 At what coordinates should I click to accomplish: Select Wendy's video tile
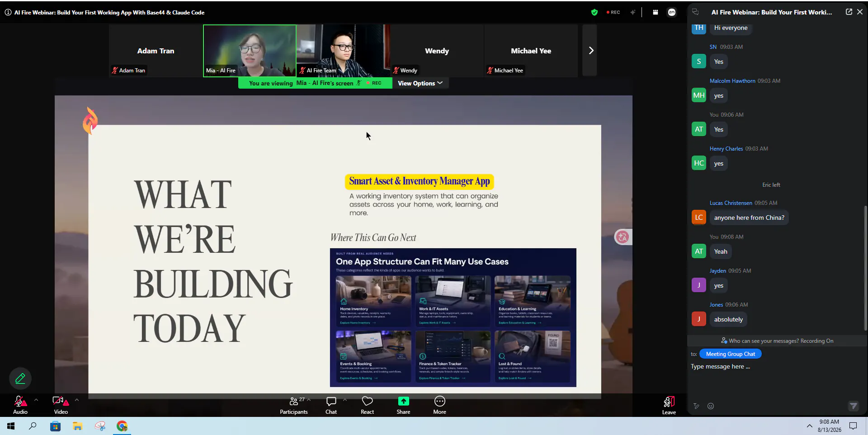[x=437, y=51]
